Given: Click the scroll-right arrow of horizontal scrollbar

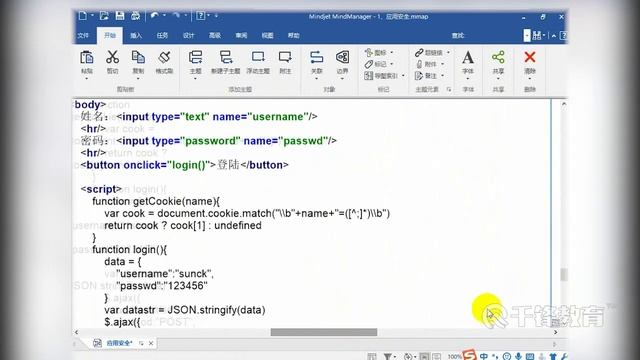Looking at the screenshot, I should [555, 332].
